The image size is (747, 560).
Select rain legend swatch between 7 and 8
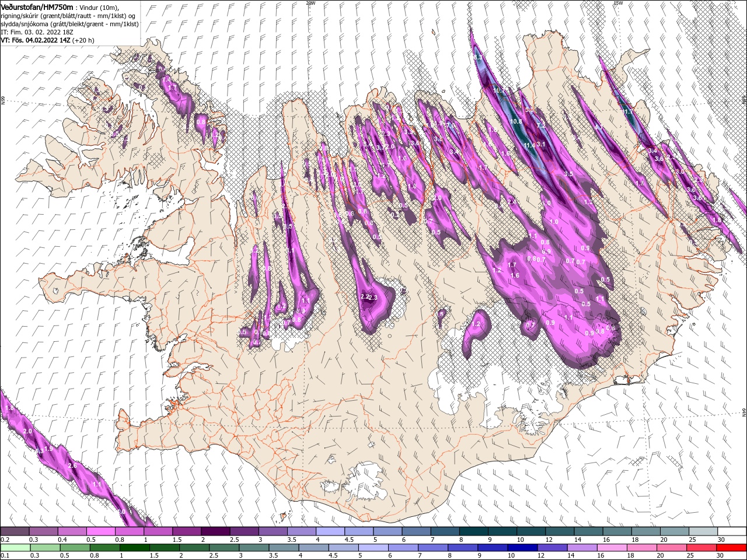click(x=432, y=547)
